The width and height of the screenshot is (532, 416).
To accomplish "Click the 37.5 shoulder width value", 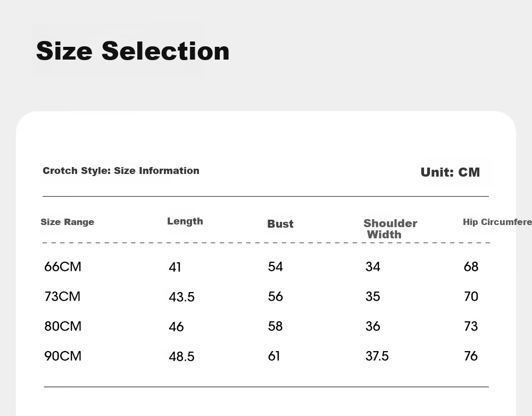I will coord(377,356).
